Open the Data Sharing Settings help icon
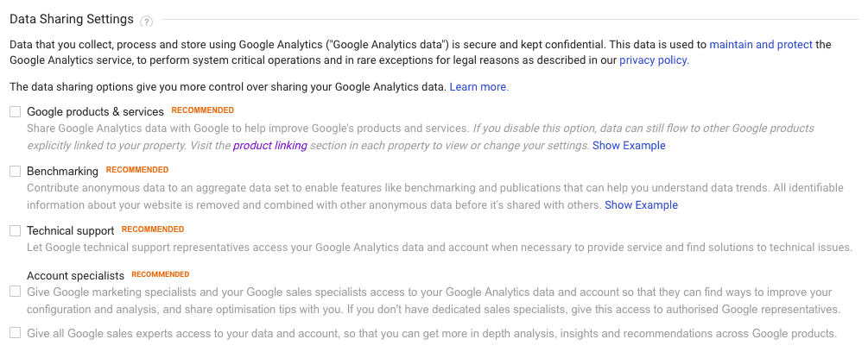The width and height of the screenshot is (868, 358). tap(146, 22)
